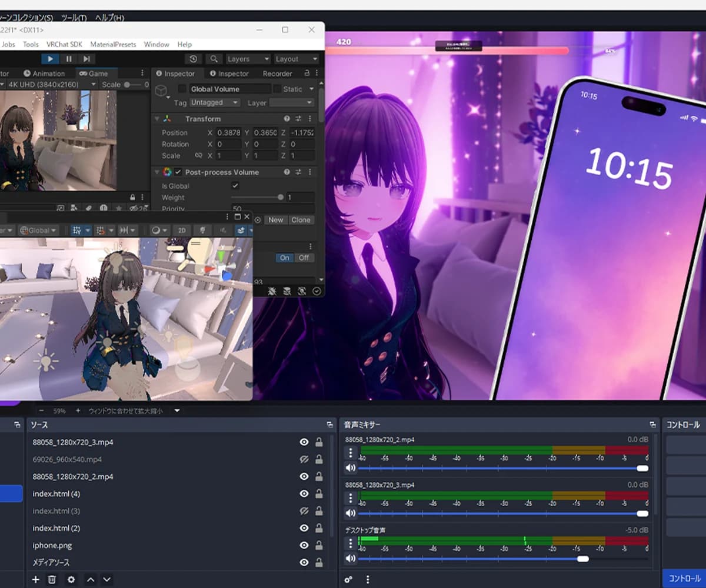Undock the ソース panel with its float icon
706x588 pixels.
coord(330,425)
